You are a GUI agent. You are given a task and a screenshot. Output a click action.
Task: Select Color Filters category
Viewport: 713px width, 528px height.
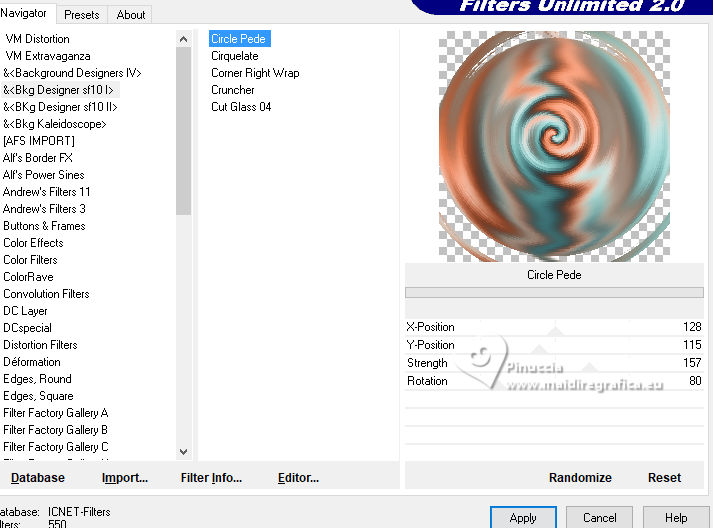30,260
